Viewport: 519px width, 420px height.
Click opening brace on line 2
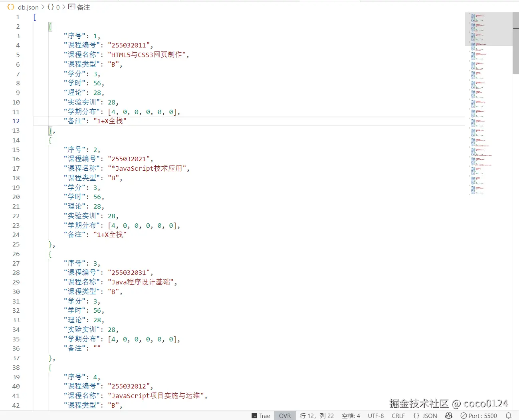(50, 27)
